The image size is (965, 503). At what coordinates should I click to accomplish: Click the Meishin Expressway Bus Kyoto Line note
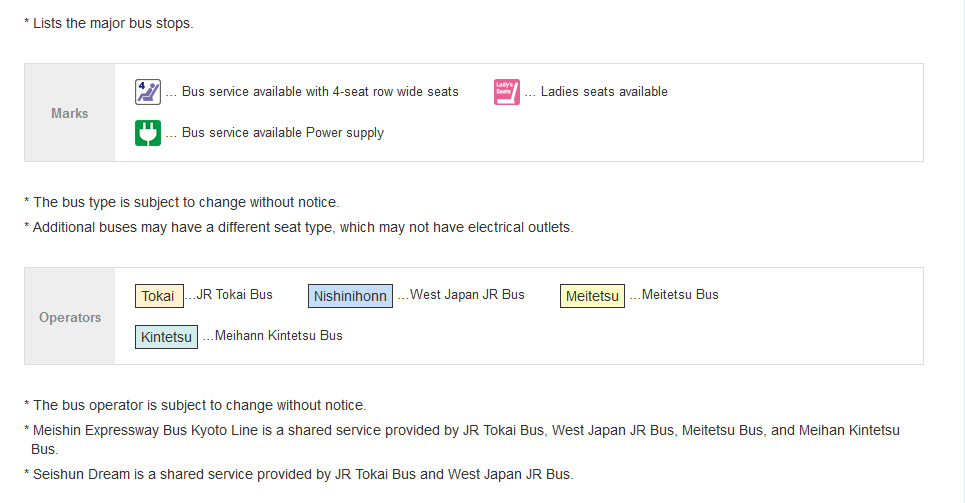pyautogui.click(x=462, y=440)
